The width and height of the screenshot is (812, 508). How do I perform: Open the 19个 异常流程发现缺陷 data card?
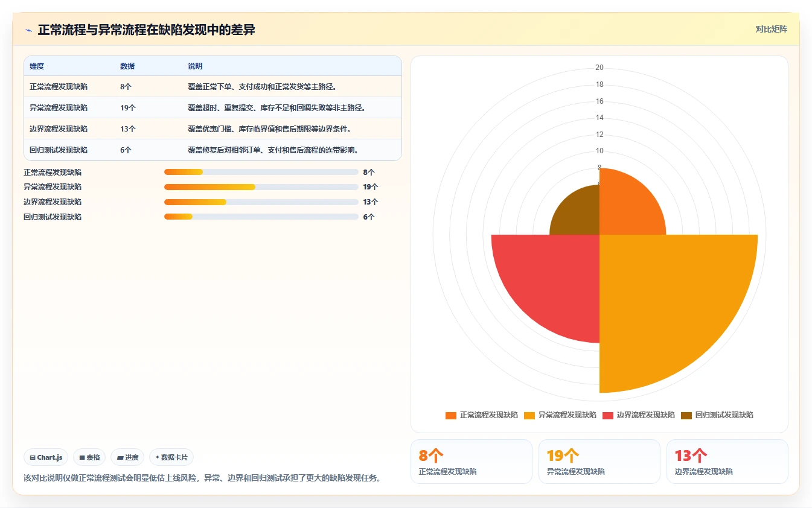[599, 462]
